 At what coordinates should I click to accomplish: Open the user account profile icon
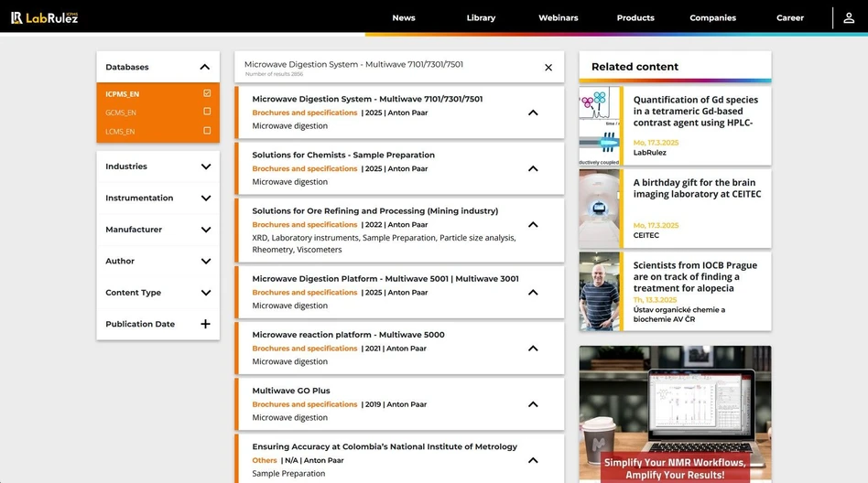coord(849,17)
